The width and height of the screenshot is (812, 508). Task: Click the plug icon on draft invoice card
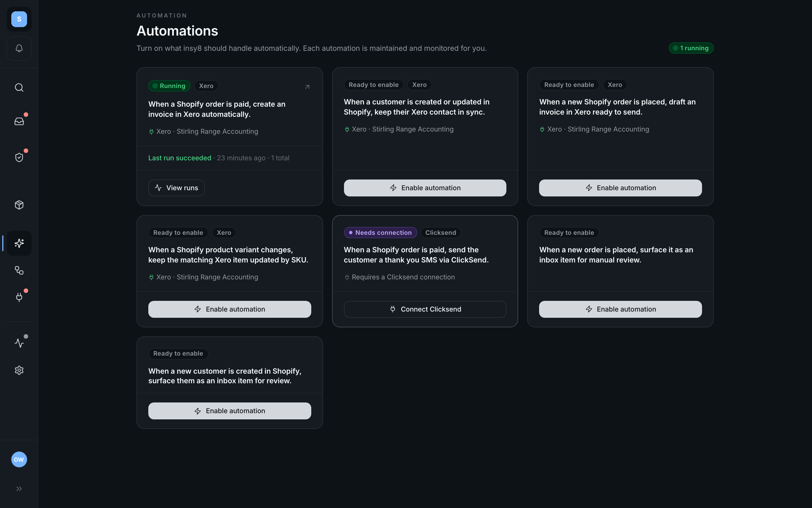[542, 129]
